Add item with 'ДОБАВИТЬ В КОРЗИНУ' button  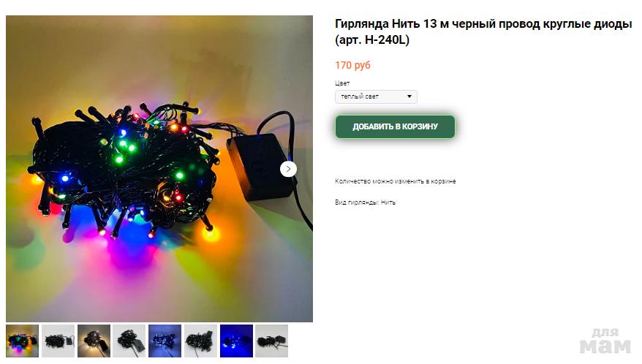(395, 126)
